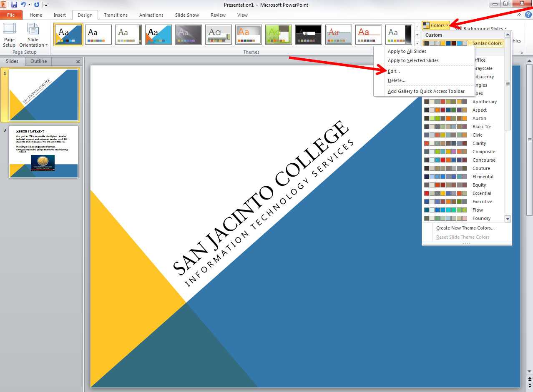Click the Save icon in quick access toolbar
The height and width of the screenshot is (392, 533).
pyautogui.click(x=14, y=5)
